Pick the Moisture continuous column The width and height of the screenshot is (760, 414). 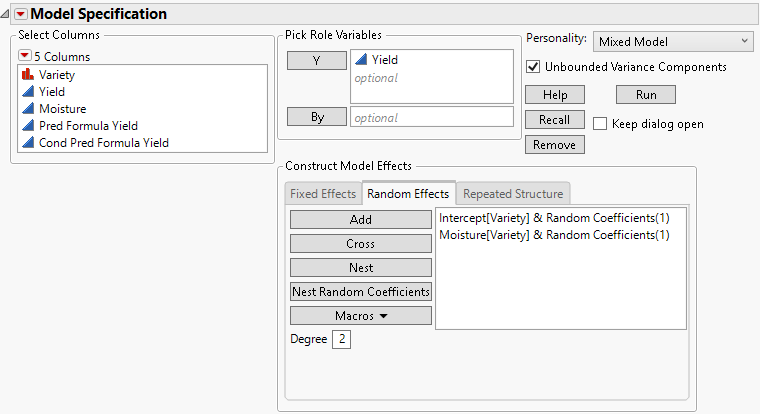coord(62,109)
